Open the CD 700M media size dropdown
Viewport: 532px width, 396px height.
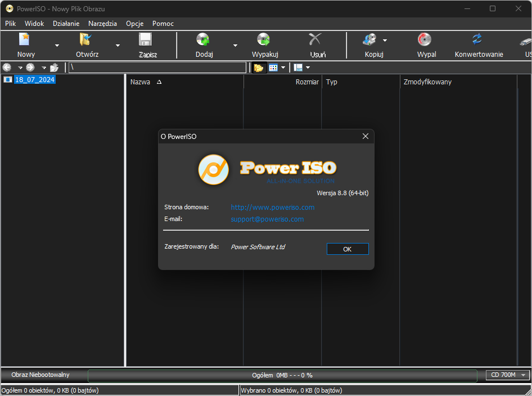click(x=507, y=375)
